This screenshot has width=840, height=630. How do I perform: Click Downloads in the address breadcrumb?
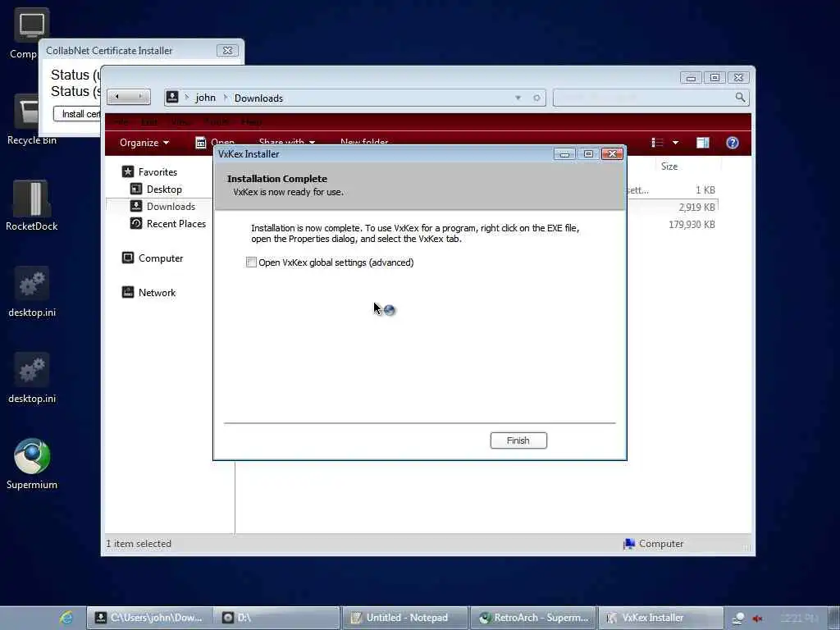coord(258,98)
